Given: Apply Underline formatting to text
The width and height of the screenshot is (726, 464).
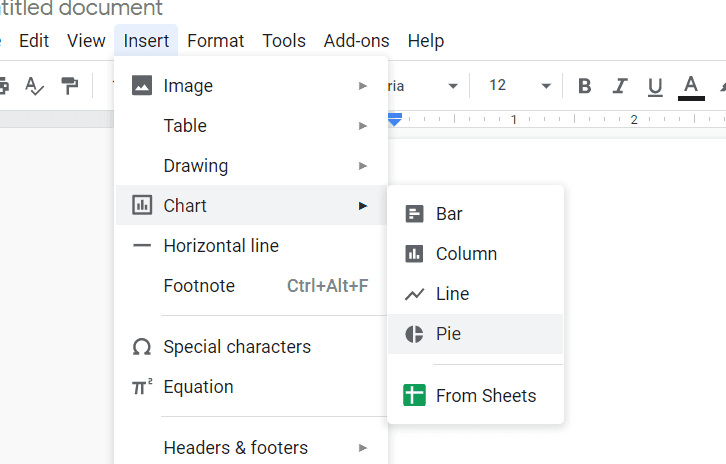Looking at the screenshot, I should [655, 86].
